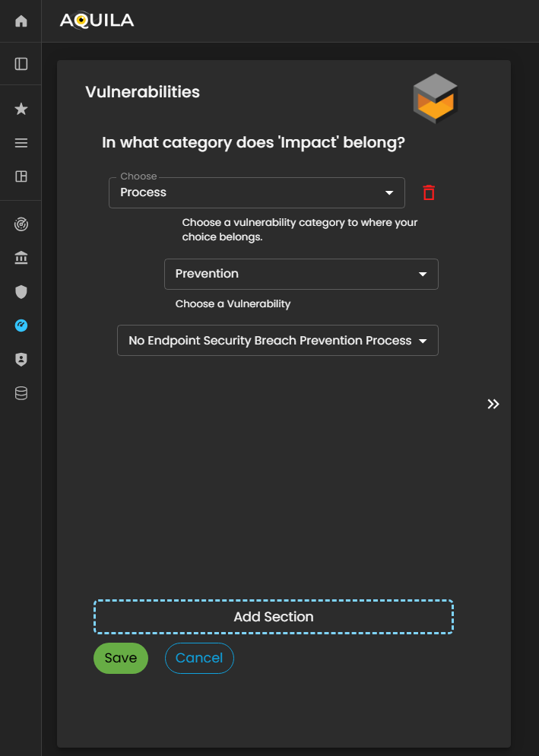Delete section with red trash icon
The image size is (539, 756).
pos(429,193)
